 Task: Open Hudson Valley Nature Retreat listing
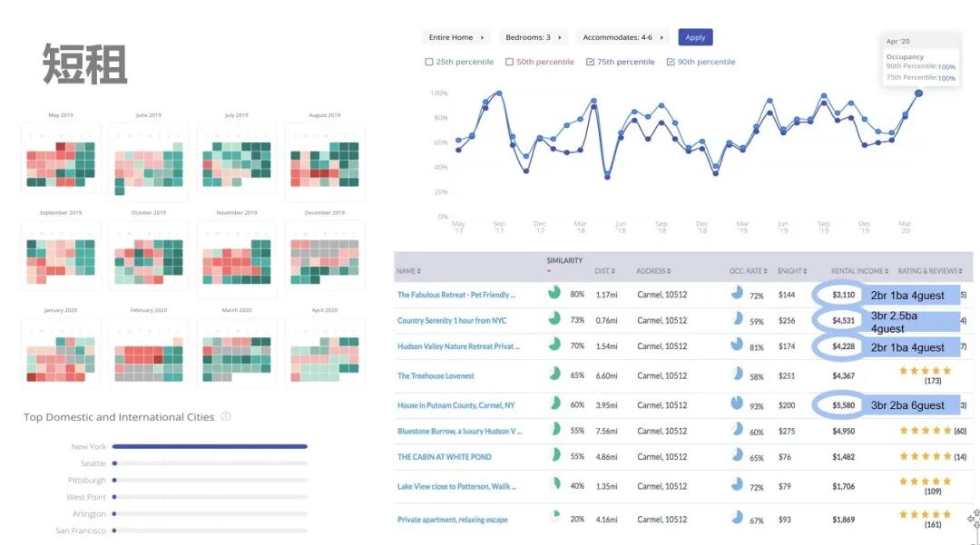[x=458, y=346]
